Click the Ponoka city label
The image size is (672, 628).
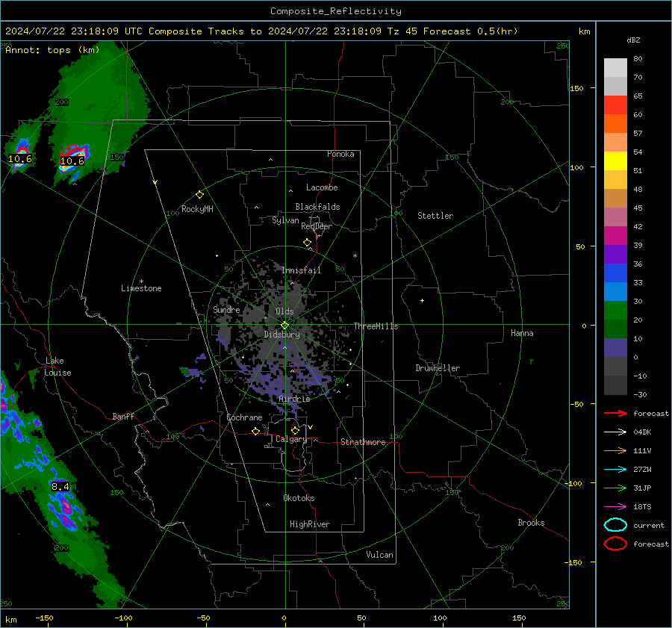coord(340,154)
